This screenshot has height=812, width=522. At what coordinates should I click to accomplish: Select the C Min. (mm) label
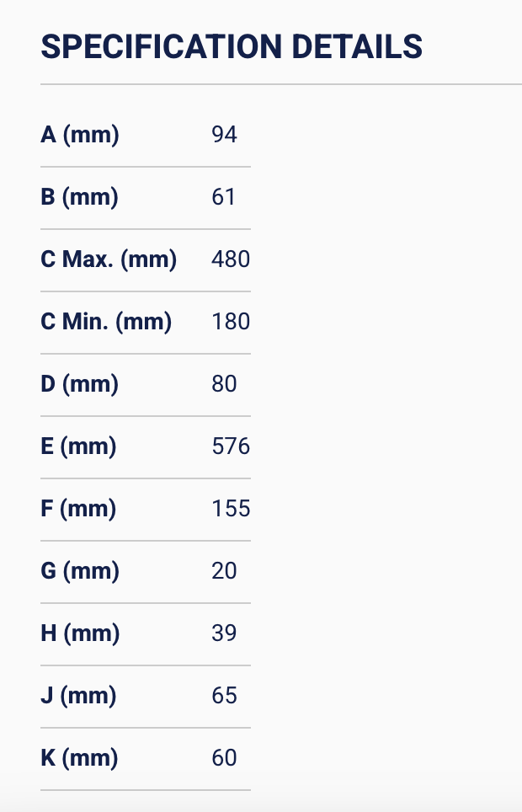pos(106,322)
